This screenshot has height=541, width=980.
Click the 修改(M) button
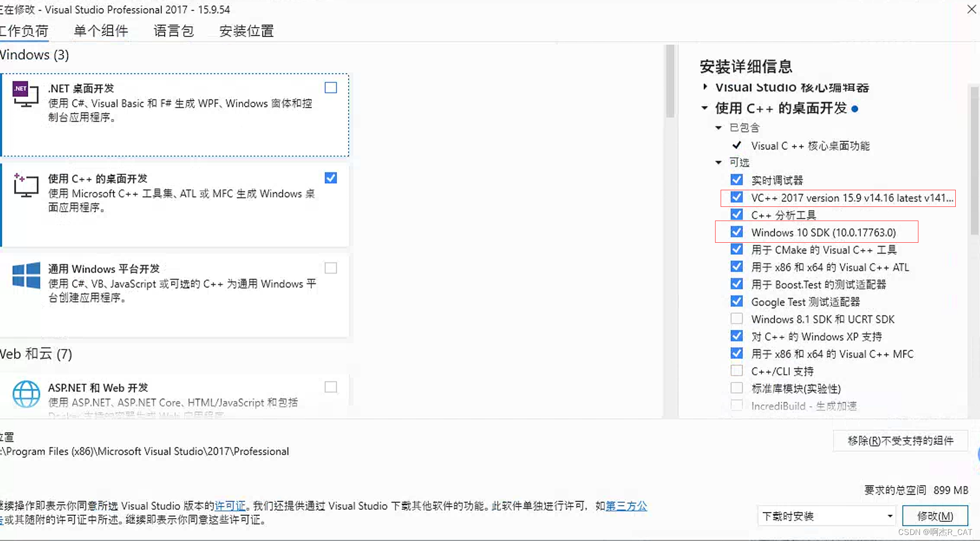(935, 516)
